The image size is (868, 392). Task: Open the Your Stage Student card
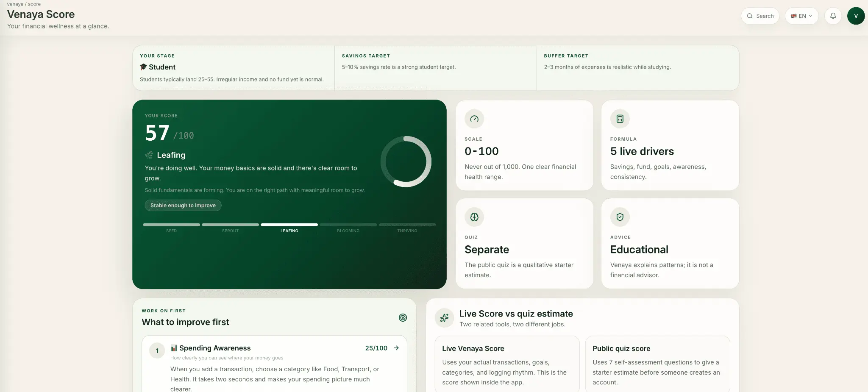pos(234,68)
